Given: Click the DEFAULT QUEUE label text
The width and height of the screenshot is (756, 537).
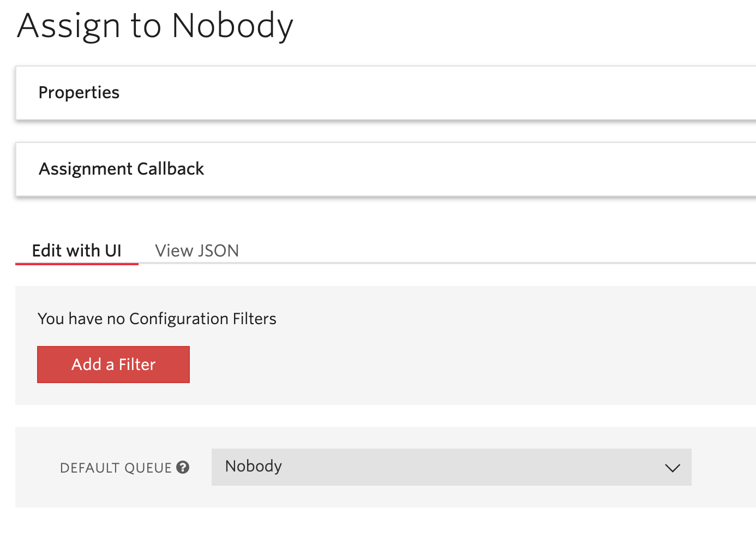Looking at the screenshot, I should click(x=116, y=468).
